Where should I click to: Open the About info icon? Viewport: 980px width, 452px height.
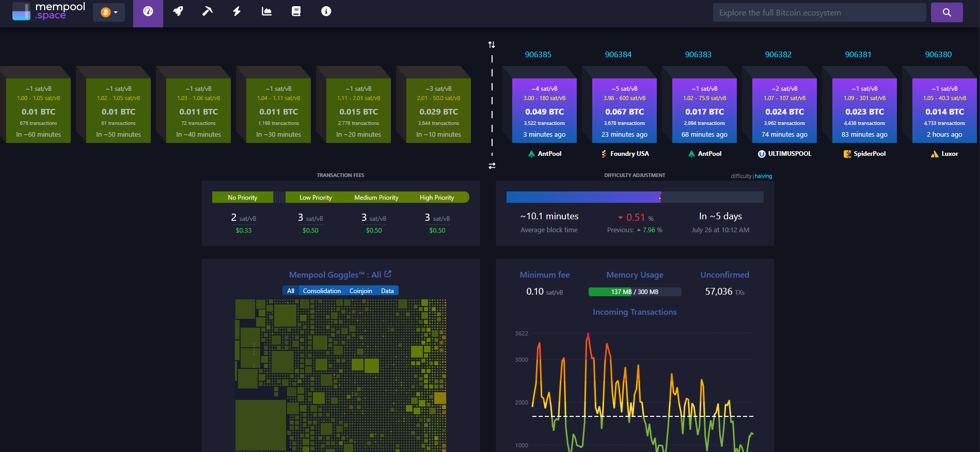(326, 11)
